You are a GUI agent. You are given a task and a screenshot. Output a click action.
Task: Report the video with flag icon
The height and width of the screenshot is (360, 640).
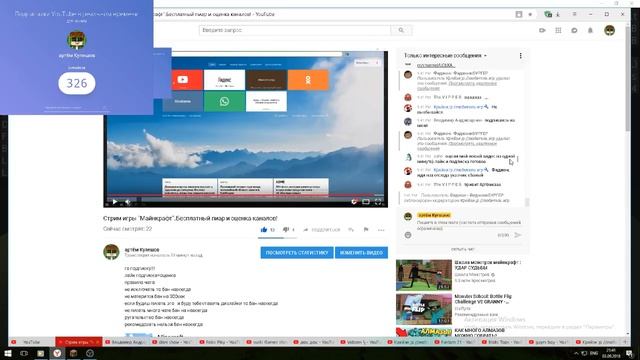click(x=366, y=230)
